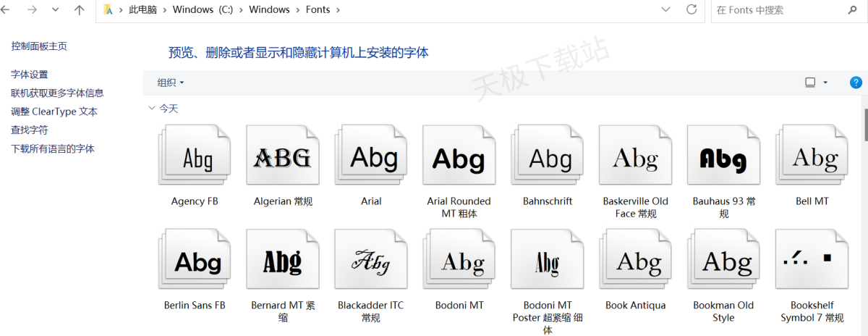
Task: Click the Refresh icon in address bar
Action: click(x=692, y=10)
